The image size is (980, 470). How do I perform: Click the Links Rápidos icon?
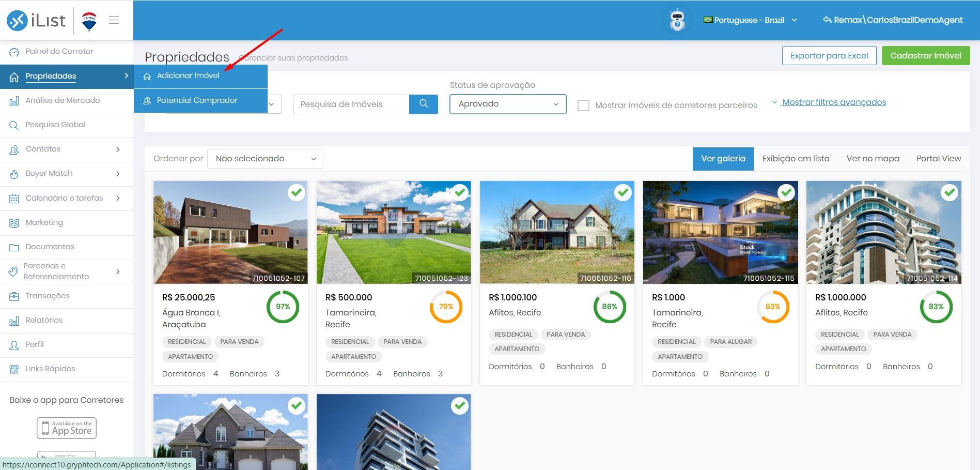pyautogui.click(x=14, y=369)
